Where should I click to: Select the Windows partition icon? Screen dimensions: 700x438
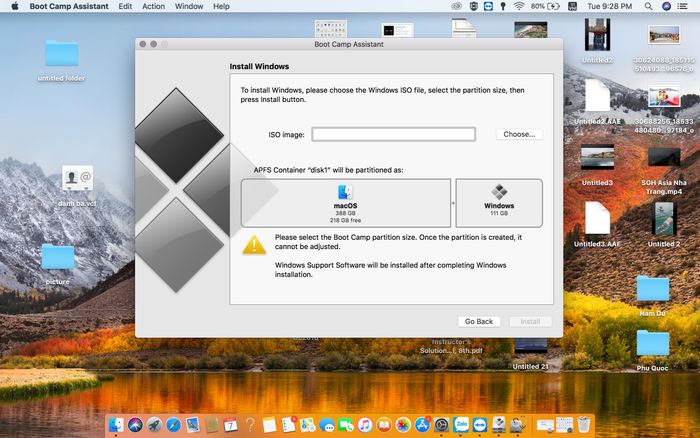click(x=499, y=192)
